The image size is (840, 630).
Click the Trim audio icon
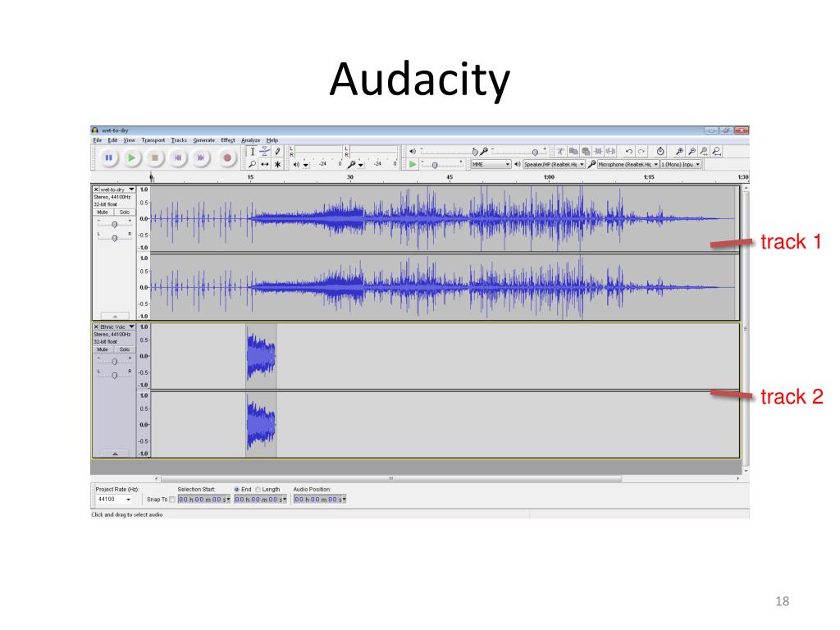point(598,152)
